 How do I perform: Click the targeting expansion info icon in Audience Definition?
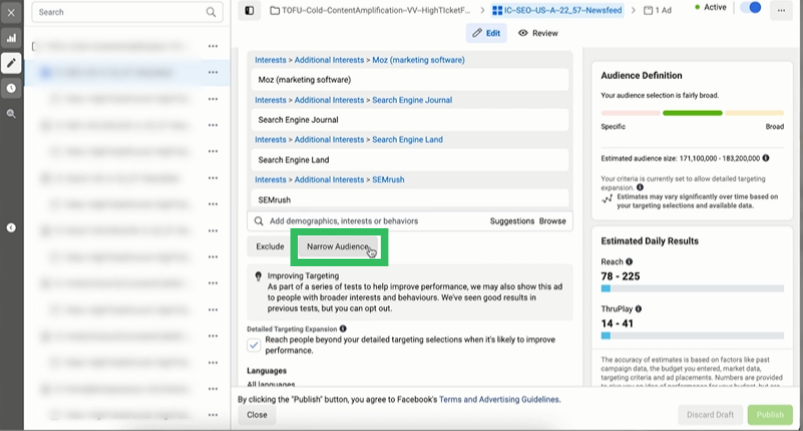click(640, 187)
